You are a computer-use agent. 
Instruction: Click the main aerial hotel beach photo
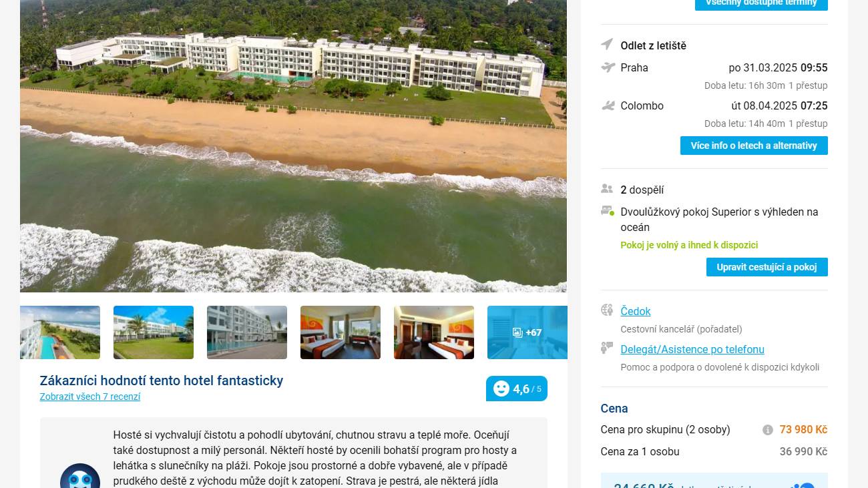(293, 146)
